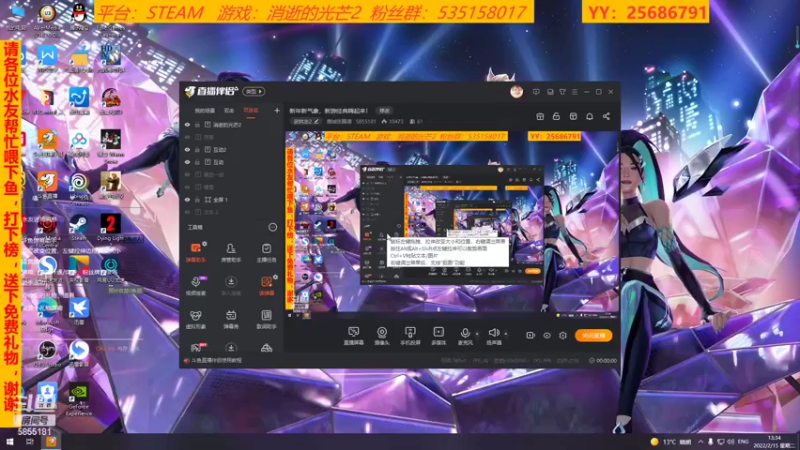Toggle visibility of 互动 source
This screenshot has width=800, height=450.
[x=187, y=162]
